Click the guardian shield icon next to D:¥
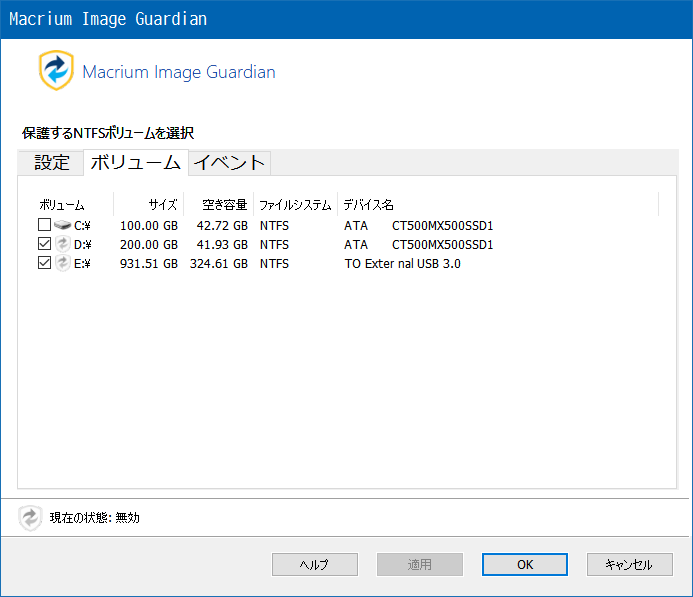This screenshot has width=693, height=597. point(63,244)
